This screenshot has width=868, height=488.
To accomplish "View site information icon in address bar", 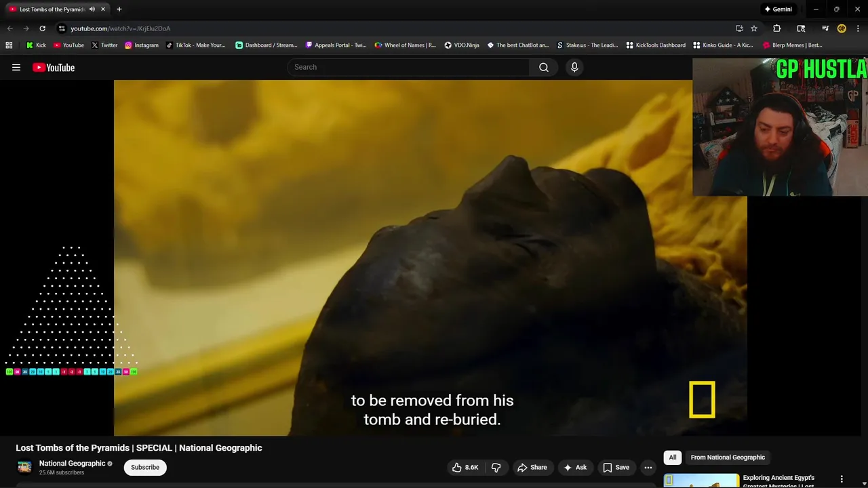I will (x=62, y=28).
